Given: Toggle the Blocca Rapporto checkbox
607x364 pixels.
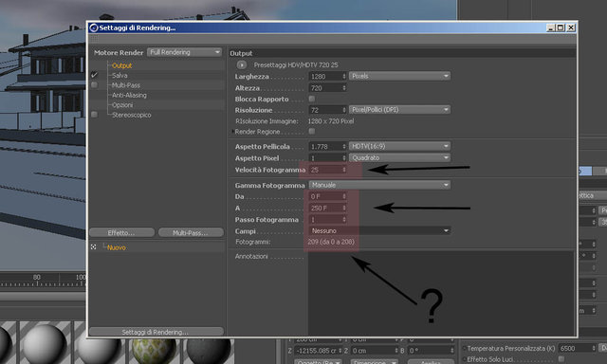Looking at the screenshot, I should tap(312, 99).
